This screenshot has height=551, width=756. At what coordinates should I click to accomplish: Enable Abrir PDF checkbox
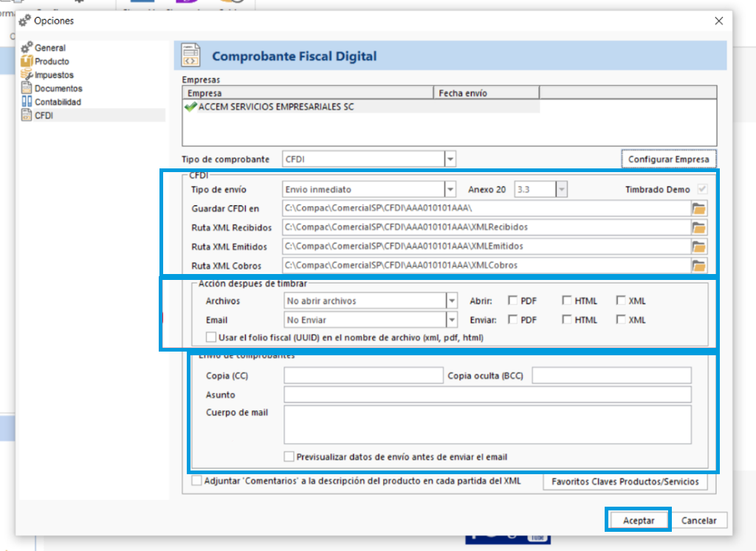pyautogui.click(x=512, y=301)
